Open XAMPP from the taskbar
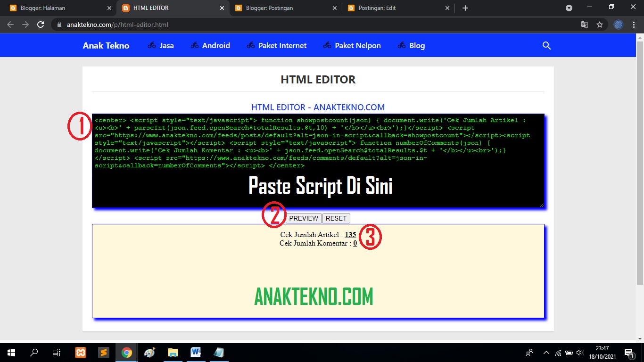644x362 pixels. [81, 353]
